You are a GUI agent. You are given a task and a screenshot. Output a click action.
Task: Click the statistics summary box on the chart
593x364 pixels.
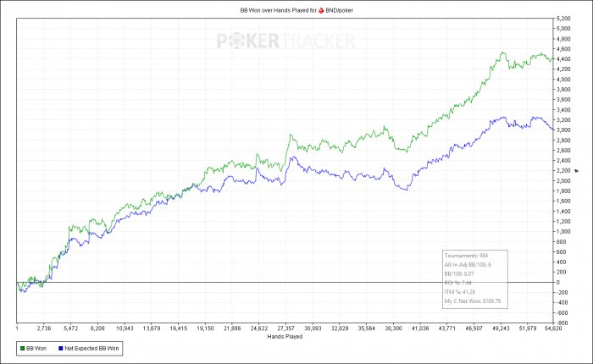pyautogui.click(x=475, y=279)
